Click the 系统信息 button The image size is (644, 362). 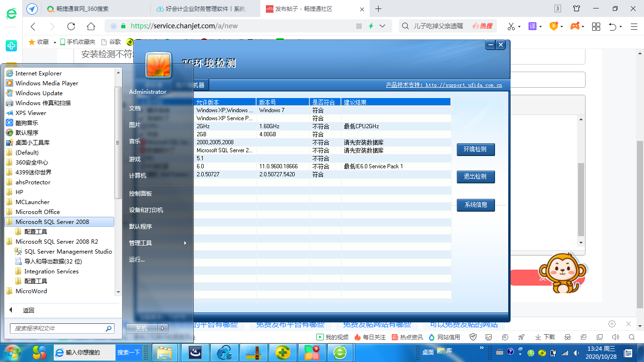(476, 205)
